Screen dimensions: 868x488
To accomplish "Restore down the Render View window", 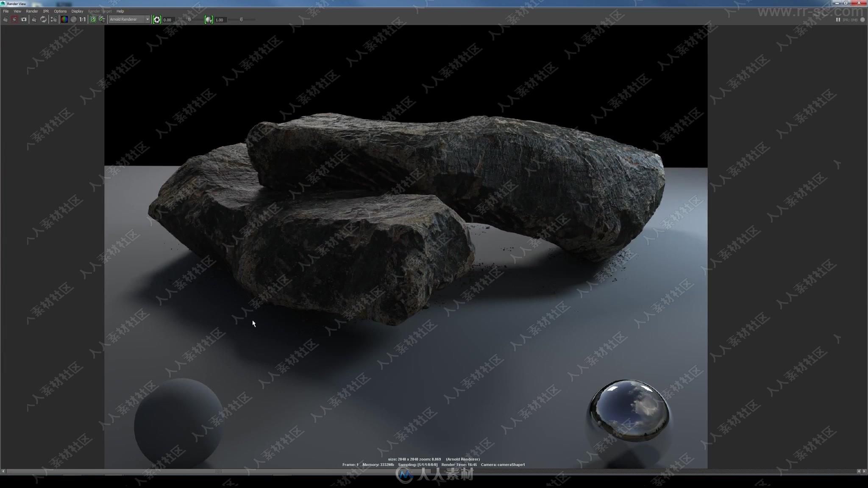I will 846,3.
